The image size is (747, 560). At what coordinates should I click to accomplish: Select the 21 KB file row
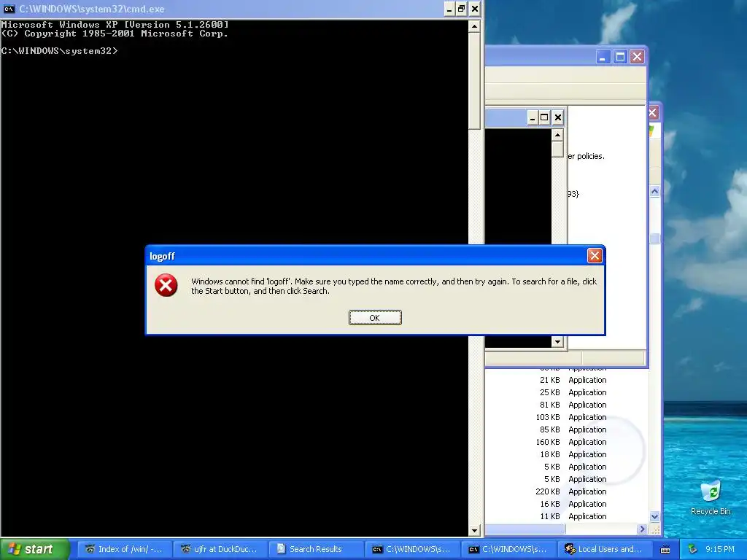567,380
